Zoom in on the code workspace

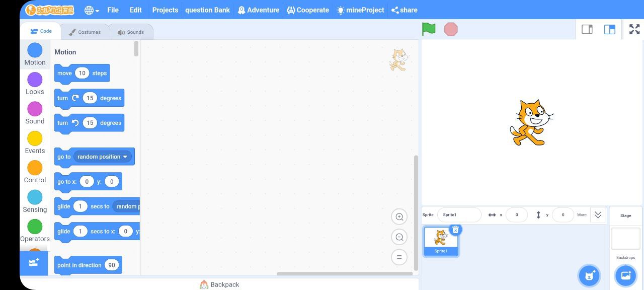coord(399,217)
